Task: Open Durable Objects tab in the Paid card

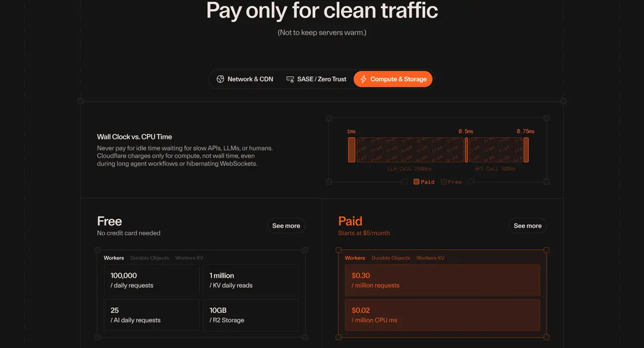Action: pos(390,258)
